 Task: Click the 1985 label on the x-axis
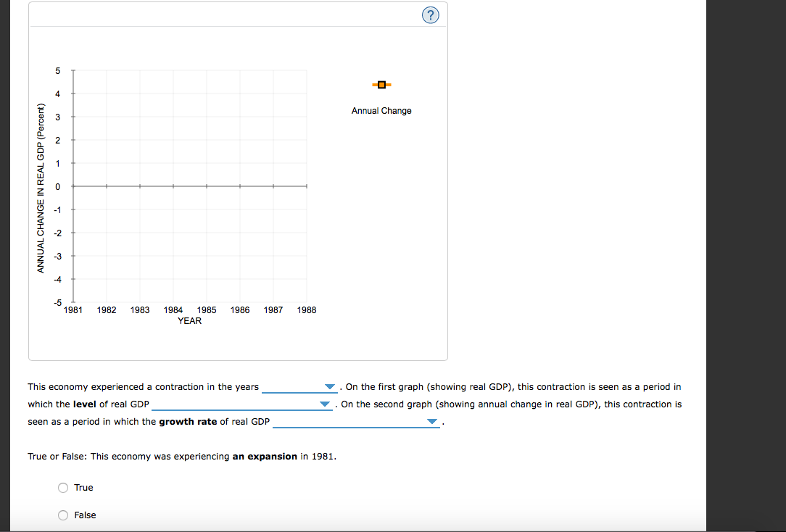click(x=206, y=309)
